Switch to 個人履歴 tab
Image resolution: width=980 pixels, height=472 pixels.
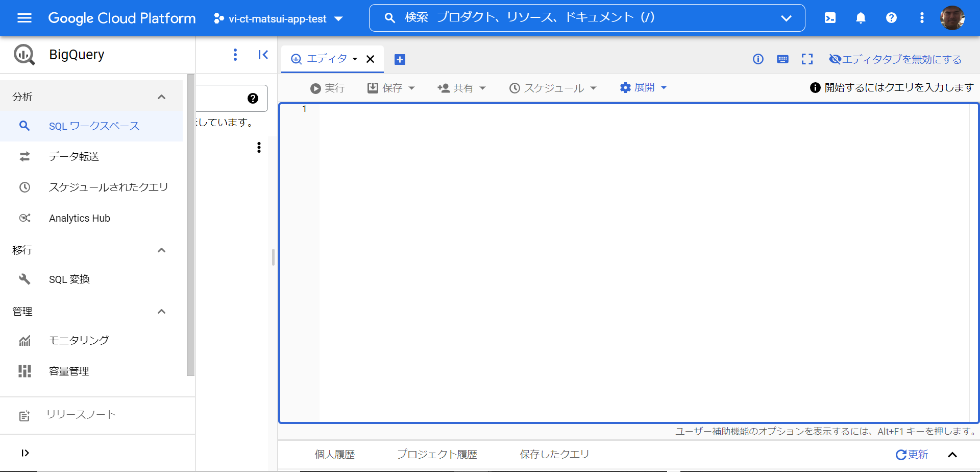pyautogui.click(x=334, y=455)
